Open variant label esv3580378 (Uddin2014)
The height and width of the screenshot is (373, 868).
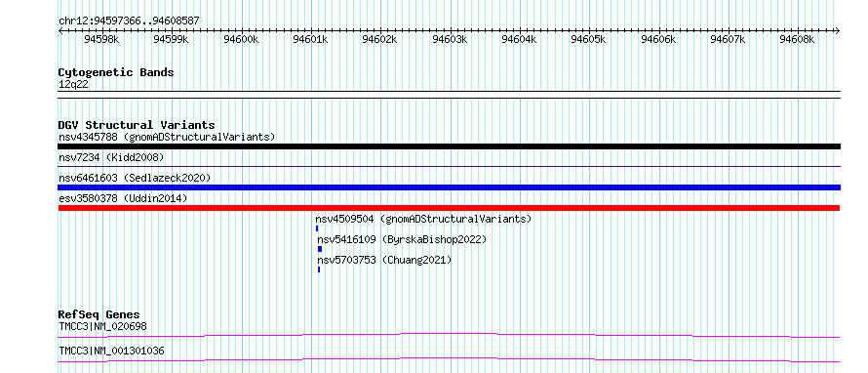tap(123, 198)
